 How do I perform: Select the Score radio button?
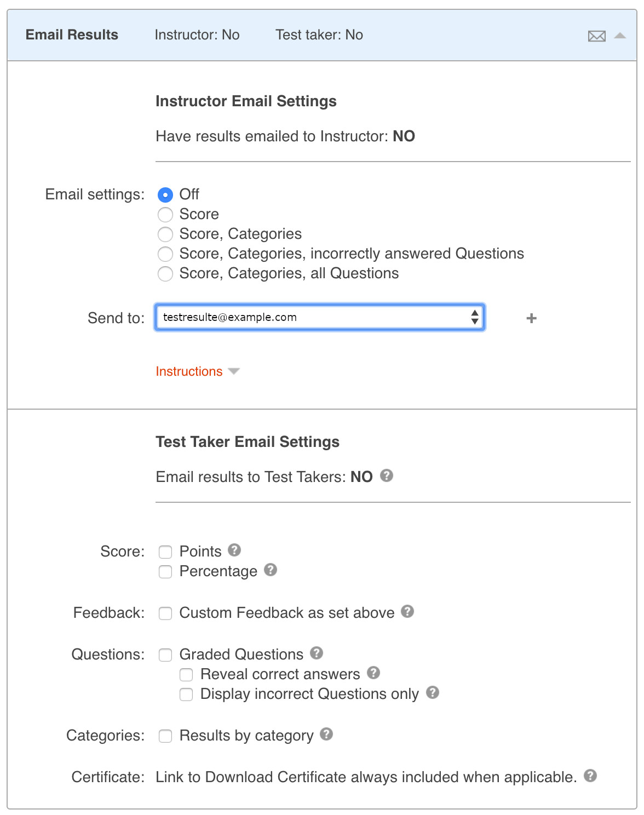(x=165, y=215)
